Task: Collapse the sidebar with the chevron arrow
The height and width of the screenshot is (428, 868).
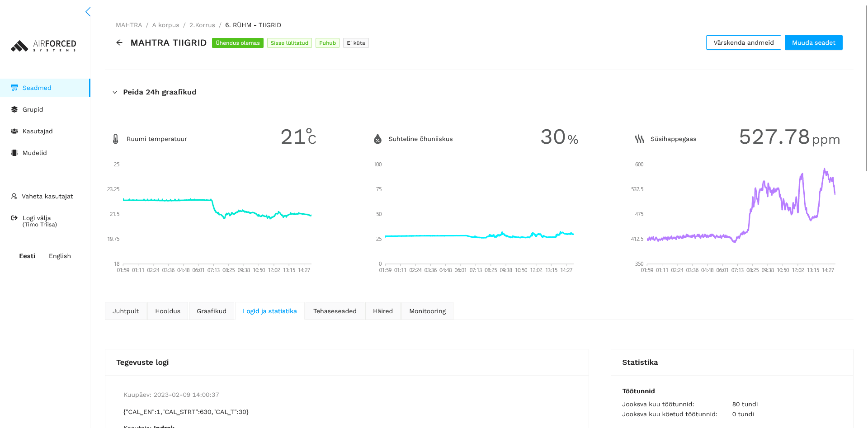Action: click(x=88, y=12)
